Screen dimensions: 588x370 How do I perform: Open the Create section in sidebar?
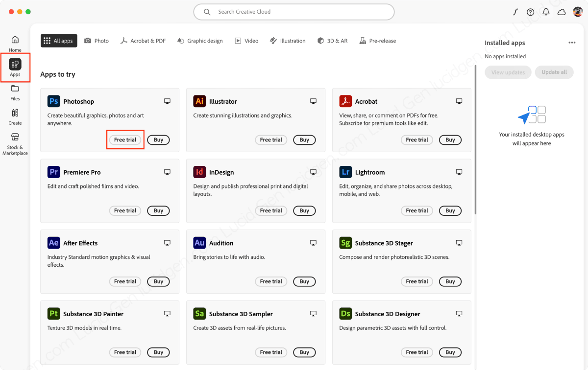(15, 116)
